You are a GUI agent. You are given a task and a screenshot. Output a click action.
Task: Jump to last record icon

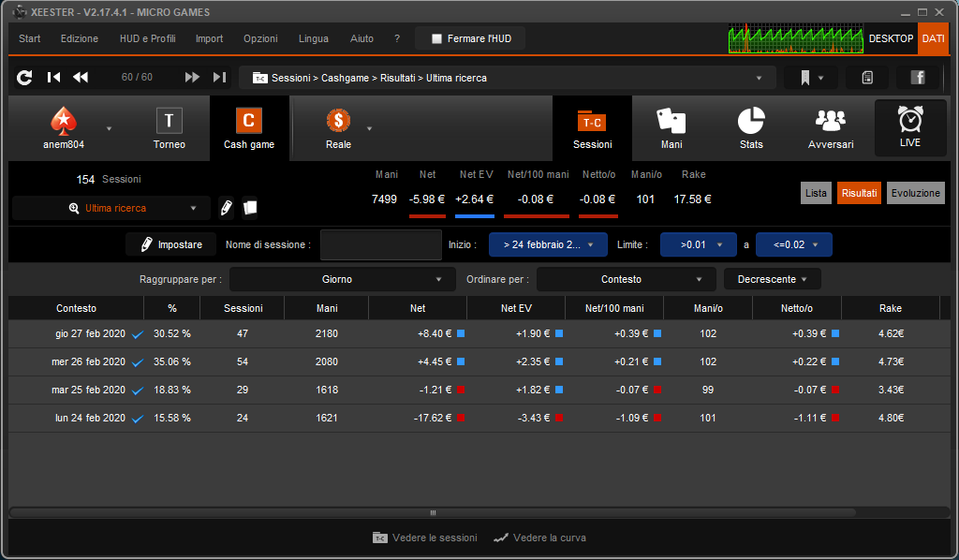coord(219,77)
